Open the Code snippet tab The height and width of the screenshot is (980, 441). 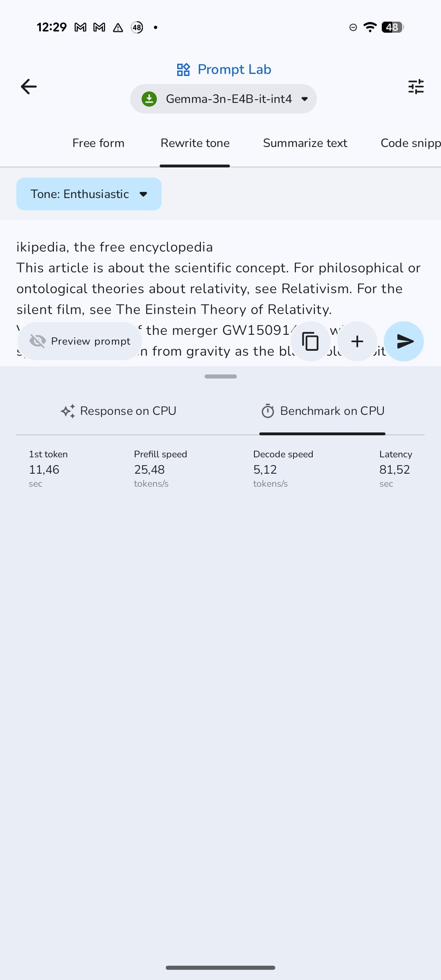point(410,143)
